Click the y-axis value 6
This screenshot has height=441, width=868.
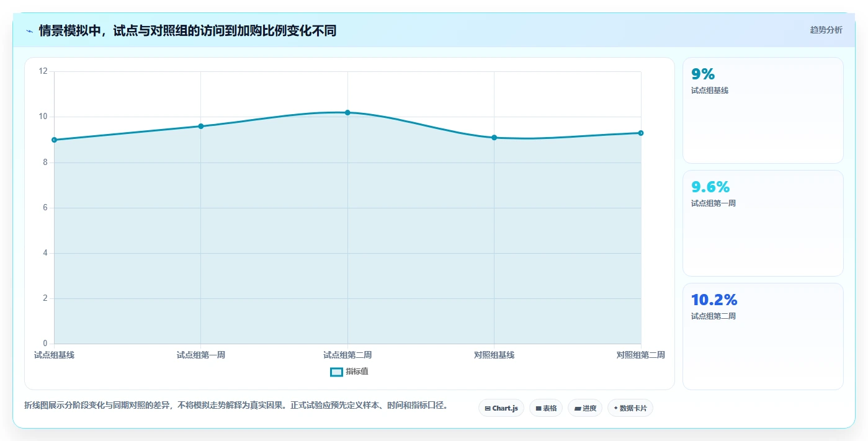pyautogui.click(x=45, y=208)
